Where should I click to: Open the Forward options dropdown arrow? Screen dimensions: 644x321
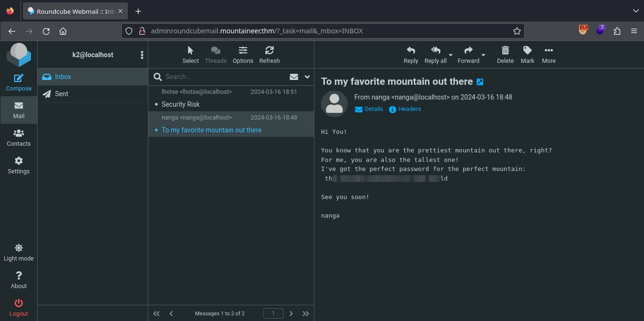pos(483,55)
